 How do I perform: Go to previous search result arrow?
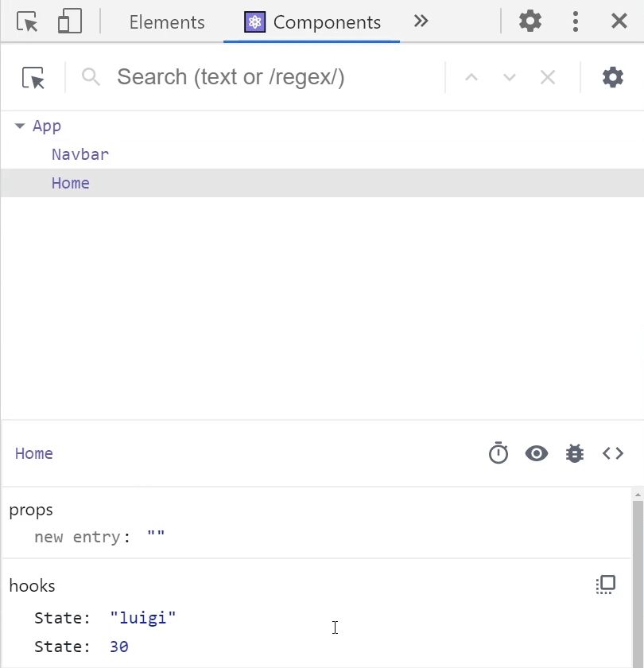[x=471, y=77]
